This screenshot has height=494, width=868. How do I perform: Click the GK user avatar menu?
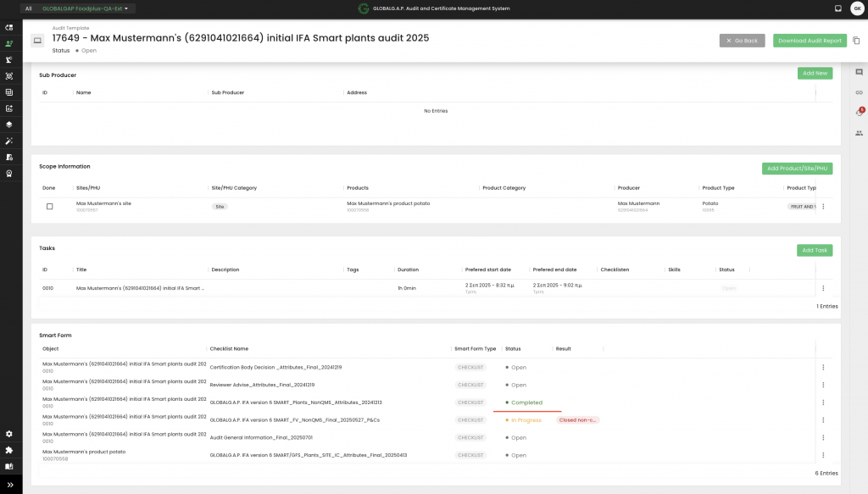(856, 8)
